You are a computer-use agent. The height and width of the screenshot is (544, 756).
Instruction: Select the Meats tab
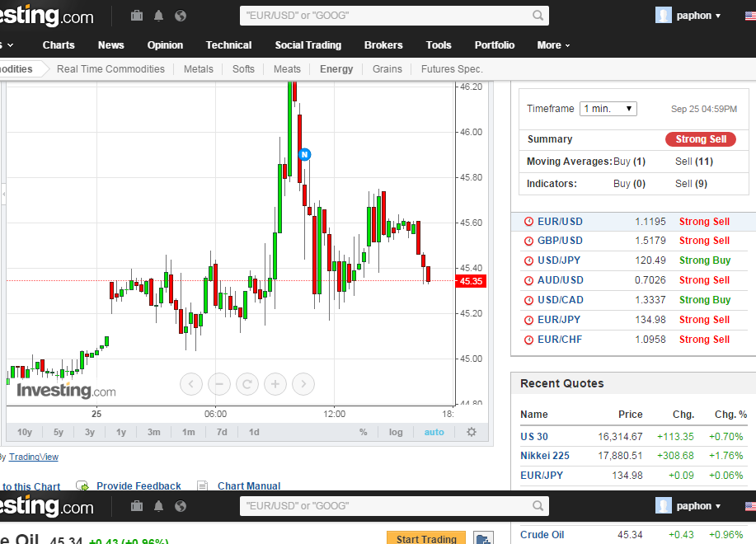click(287, 69)
